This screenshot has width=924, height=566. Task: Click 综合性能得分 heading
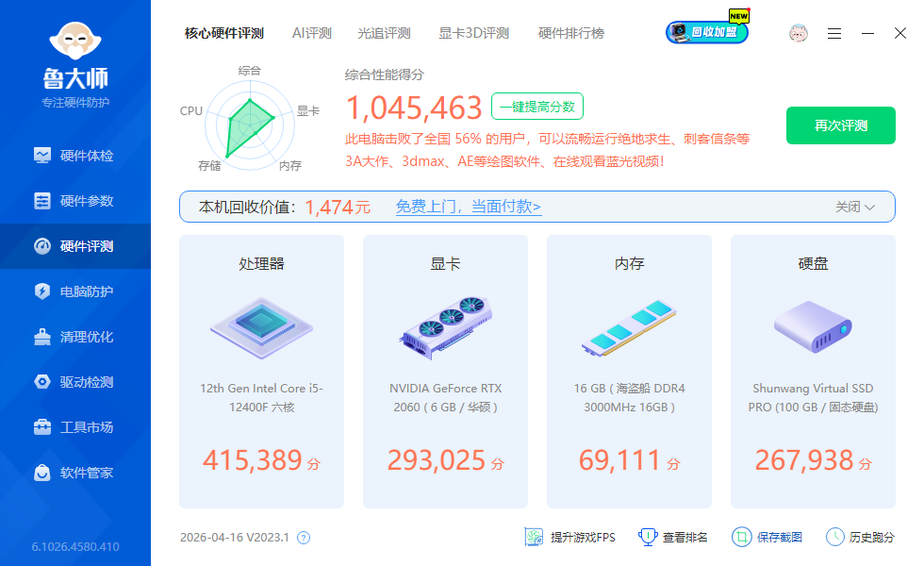pyautogui.click(x=385, y=75)
